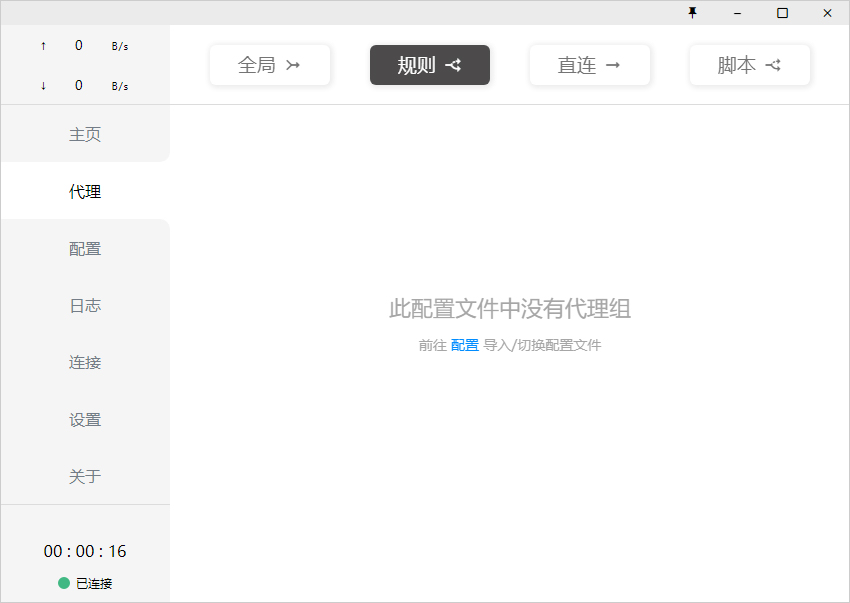Keep 规则 rule mode selected

430,64
